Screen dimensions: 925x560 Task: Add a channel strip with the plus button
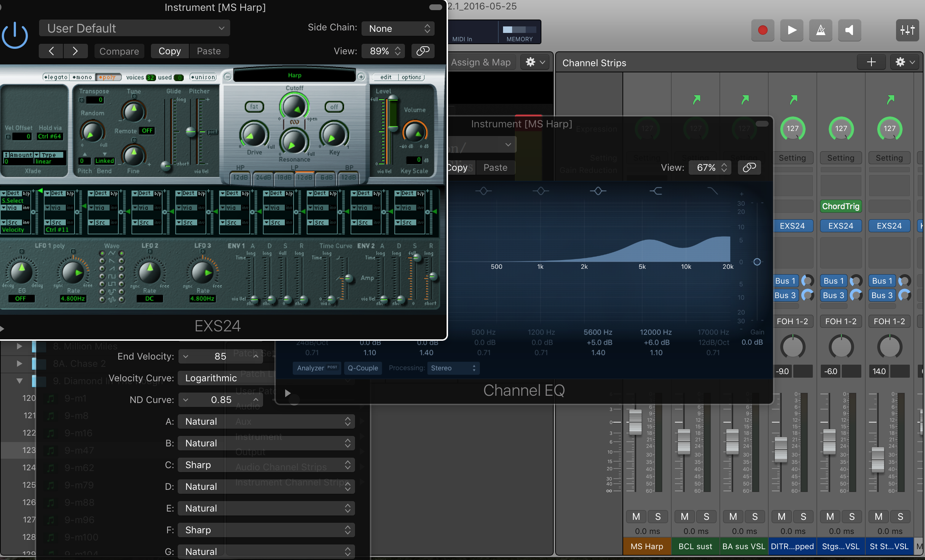871,62
